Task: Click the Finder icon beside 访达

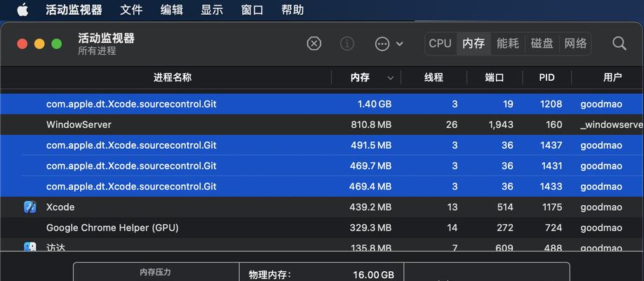Action: [30, 247]
